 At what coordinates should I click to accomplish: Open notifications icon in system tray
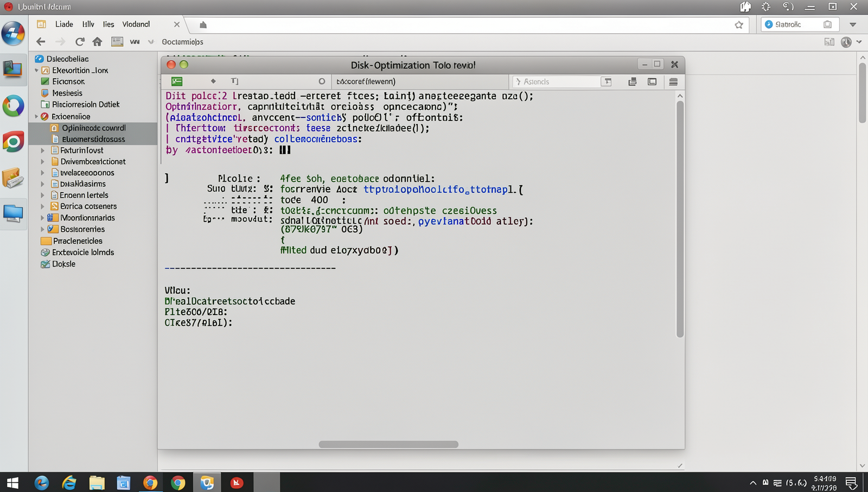click(851, 483)
